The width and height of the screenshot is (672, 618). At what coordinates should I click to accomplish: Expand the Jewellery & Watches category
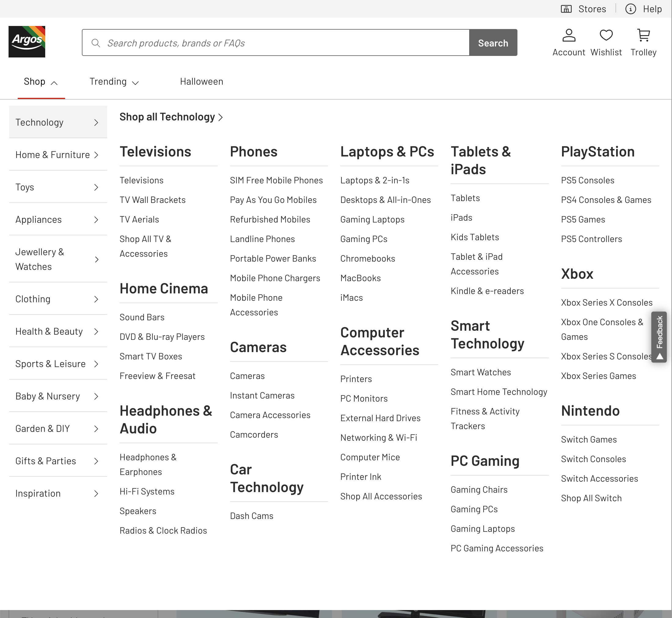pos(96,259)
